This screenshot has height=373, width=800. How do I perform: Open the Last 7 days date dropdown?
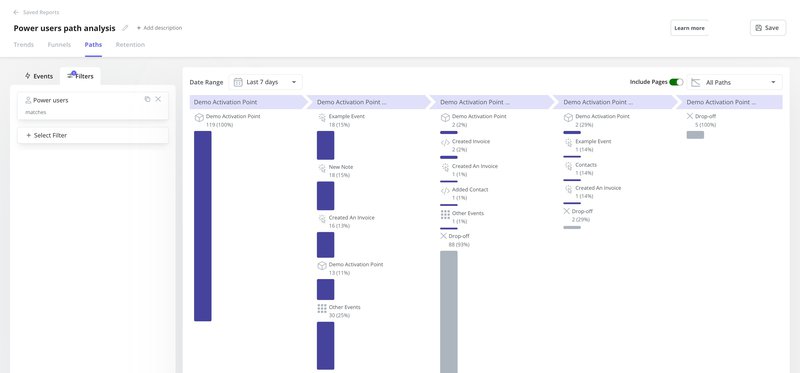265,82
